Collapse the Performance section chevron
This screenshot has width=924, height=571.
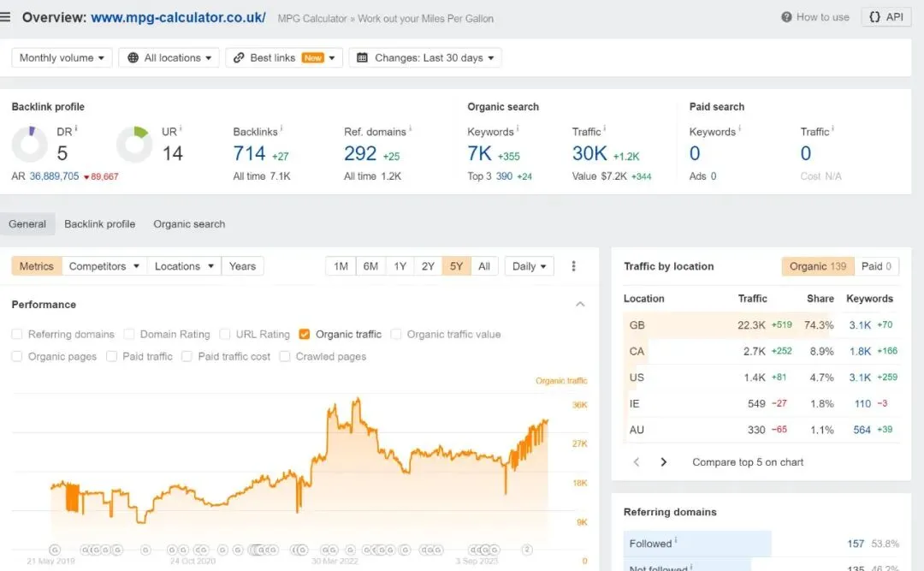(580, 305)
